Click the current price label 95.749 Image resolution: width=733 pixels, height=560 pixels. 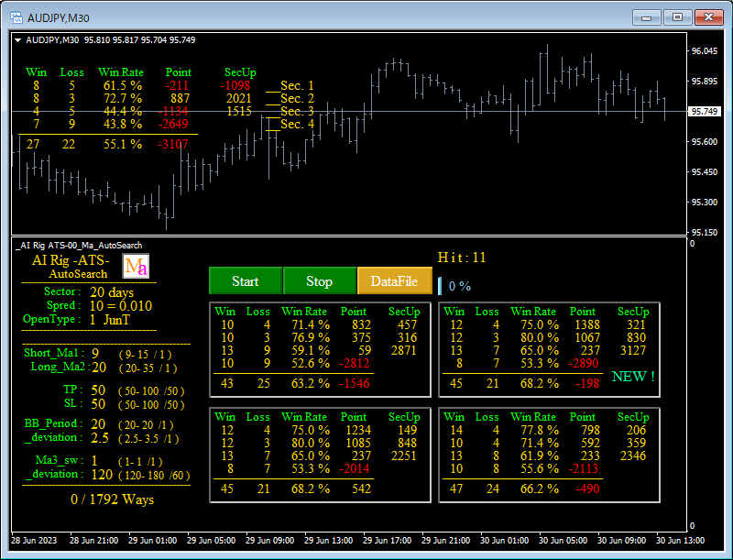pyautogui.click(x=704, y=111)
